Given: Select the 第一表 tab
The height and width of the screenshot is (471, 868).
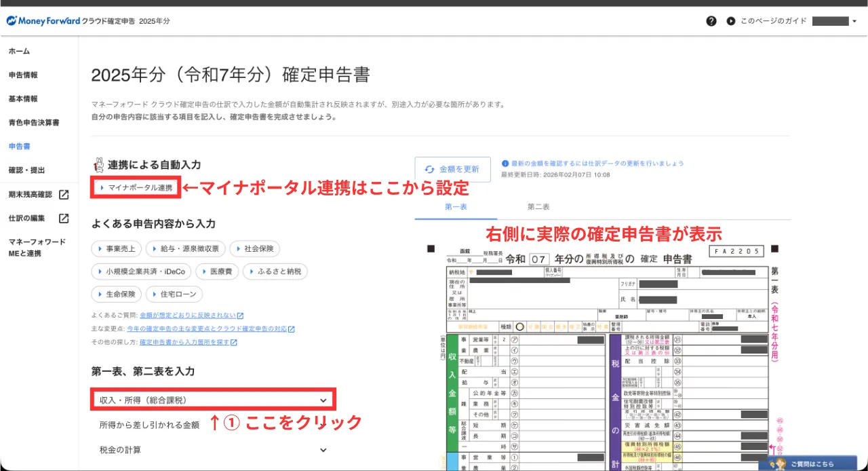Looking at the screenshot, I should [x=456, y=207].
